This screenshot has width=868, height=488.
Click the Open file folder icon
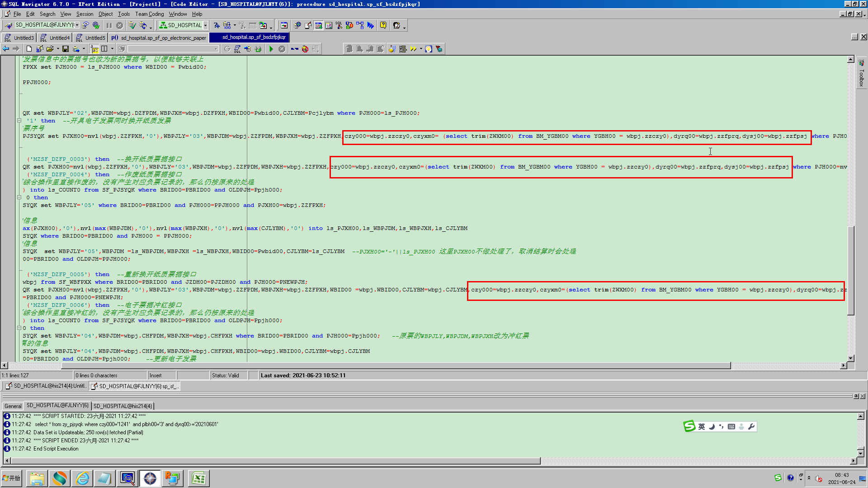50,49
